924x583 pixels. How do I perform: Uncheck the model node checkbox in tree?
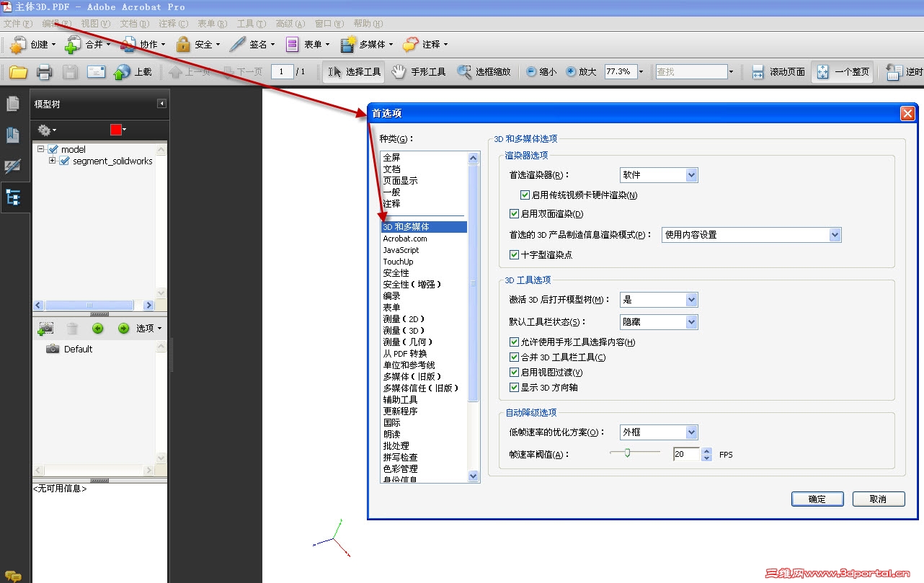[x=53, y=149]
